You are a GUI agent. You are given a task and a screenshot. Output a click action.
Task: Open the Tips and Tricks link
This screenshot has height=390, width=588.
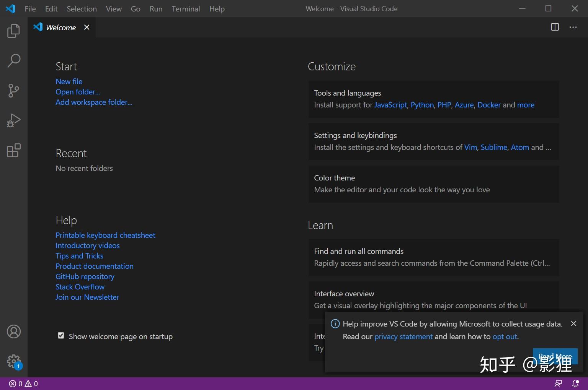point(79,255)
